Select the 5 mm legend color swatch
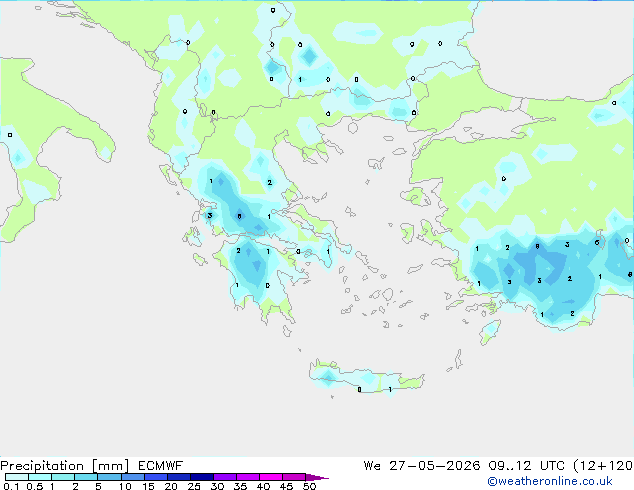Viewport: 634px width, 490px height. 109,477
